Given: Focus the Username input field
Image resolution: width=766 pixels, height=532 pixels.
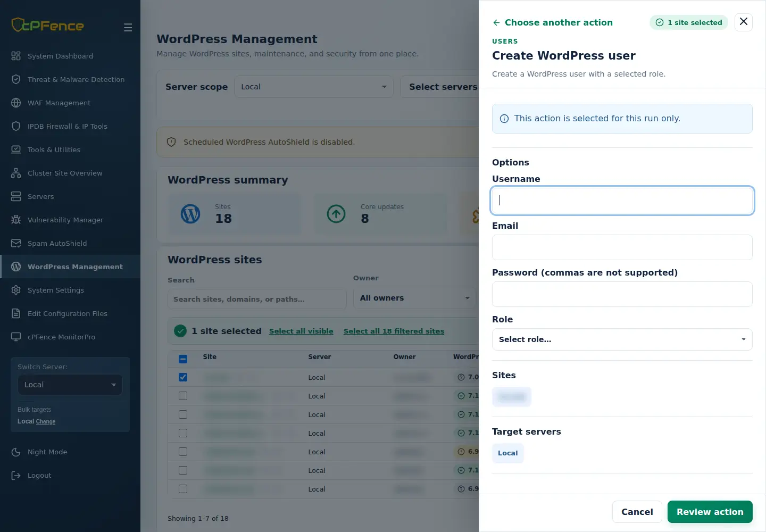Looking at the screenshot, I should click(622, 201).
